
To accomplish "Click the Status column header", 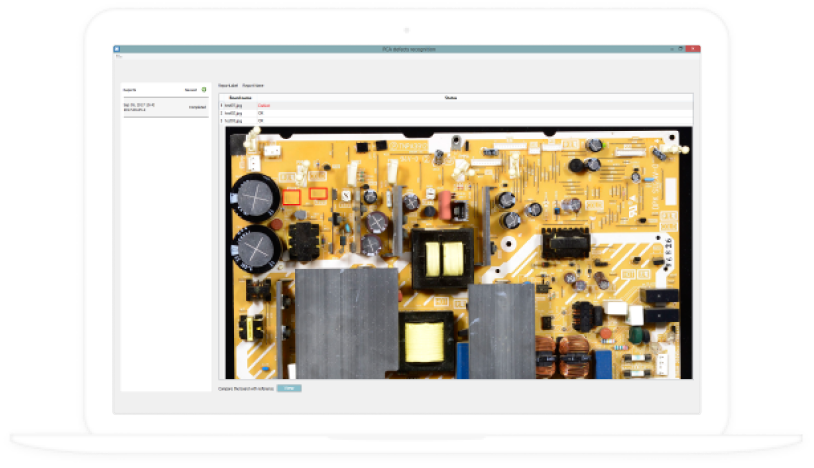I will tap(450, 98).
